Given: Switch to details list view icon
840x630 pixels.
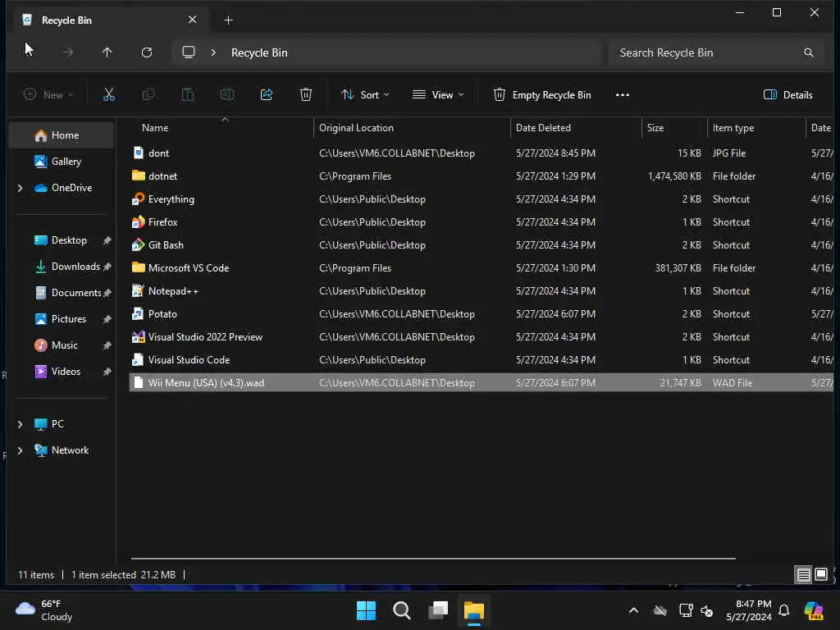Looking at the screenshot, I should [x=804, y=575].
